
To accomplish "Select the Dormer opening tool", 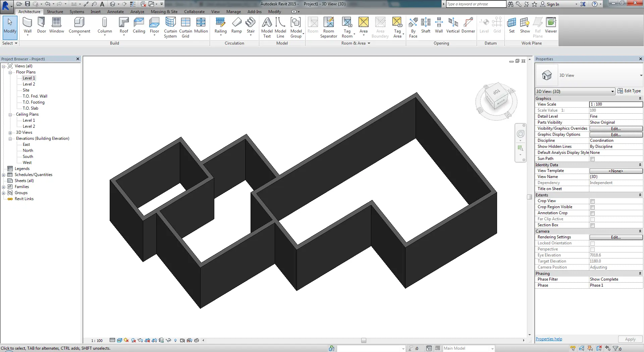I will click(468, 25).
